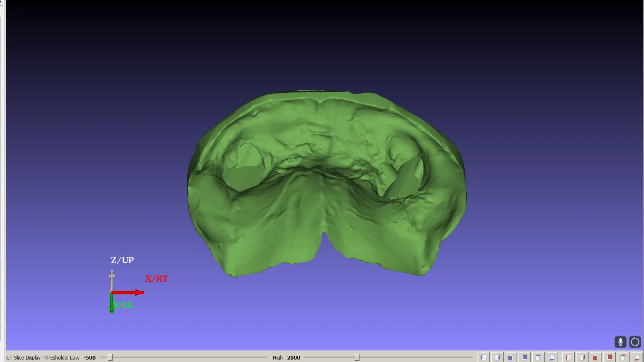Click the X/RT axis label
The image size is (644, 362).
click(157, 279)
